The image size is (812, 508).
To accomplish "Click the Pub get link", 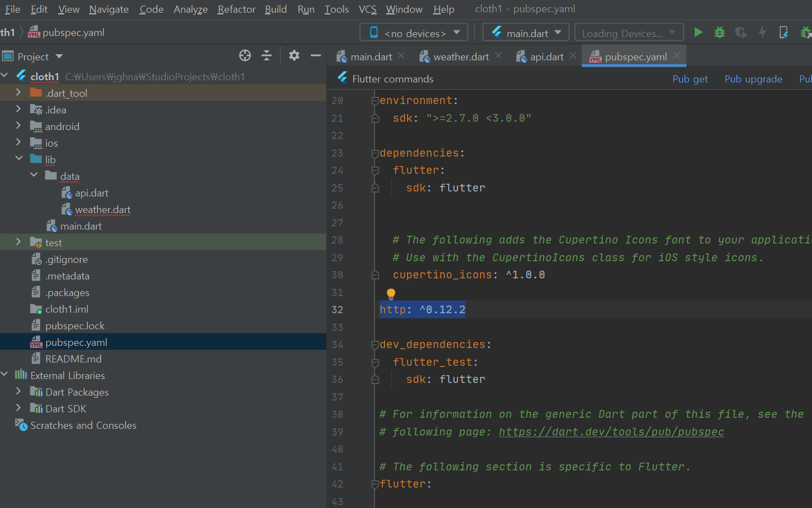I will pos(690,79).
